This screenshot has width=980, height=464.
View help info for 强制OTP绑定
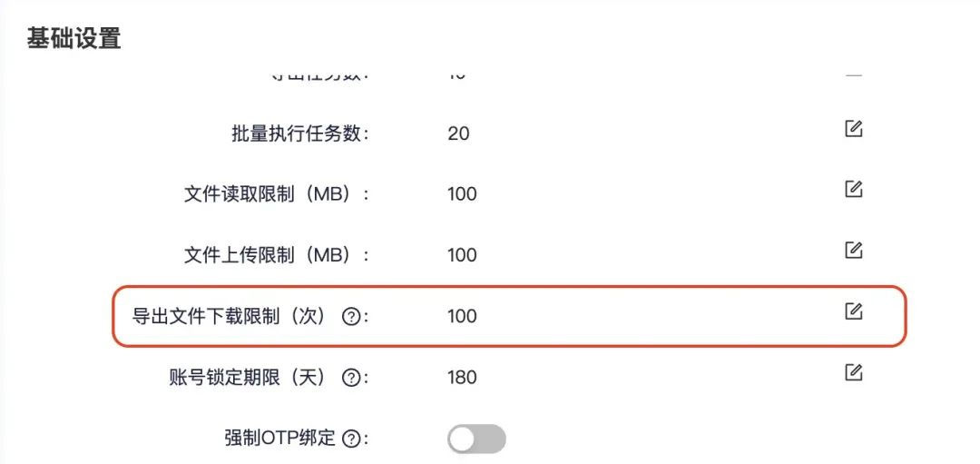point(351,439)
